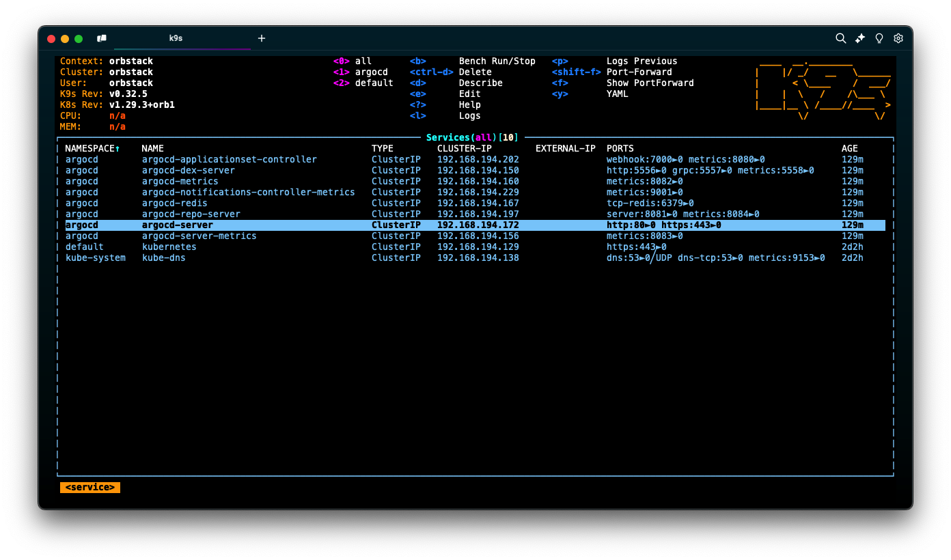Click cluster IP 192.168.194.202

tap(478, 159)
